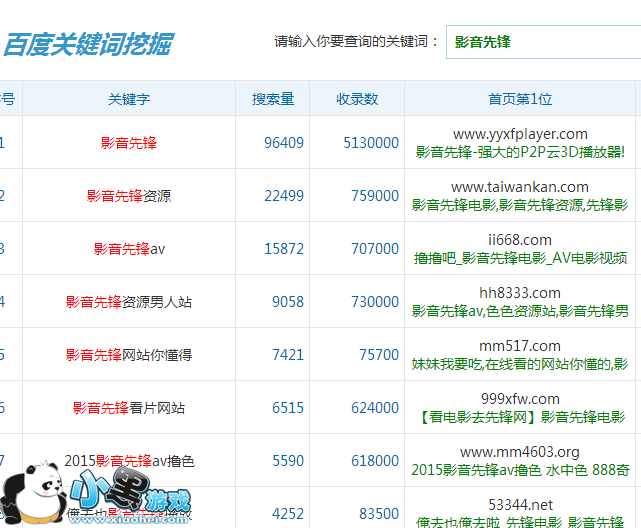Screen dimensions: 641x528
Task: Click search volume value 4252
Action: pos(288,514)
